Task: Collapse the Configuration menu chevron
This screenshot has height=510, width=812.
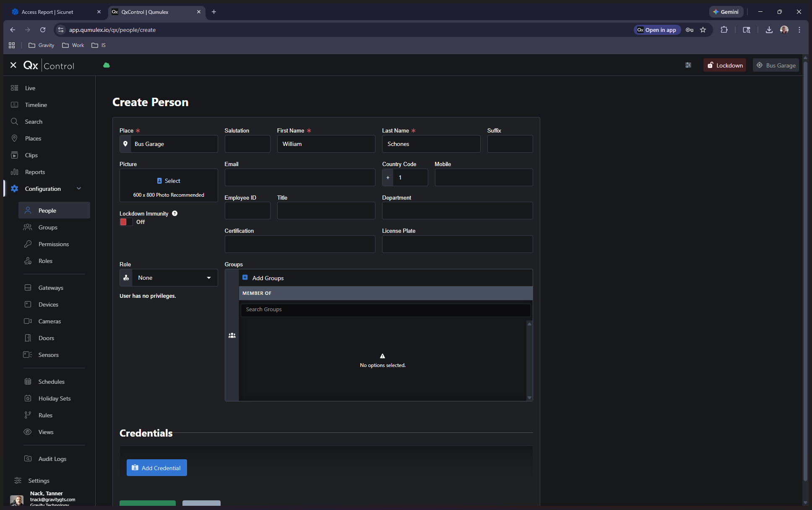Action: (x=79, y=189)
